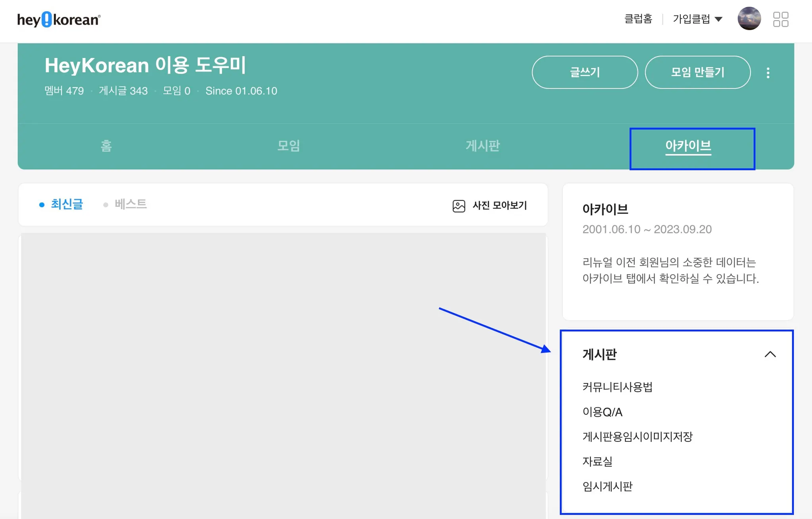Open the 이용Q/A board
The height and width of the screenshot is (519, 812).
[x=602, y=412]
